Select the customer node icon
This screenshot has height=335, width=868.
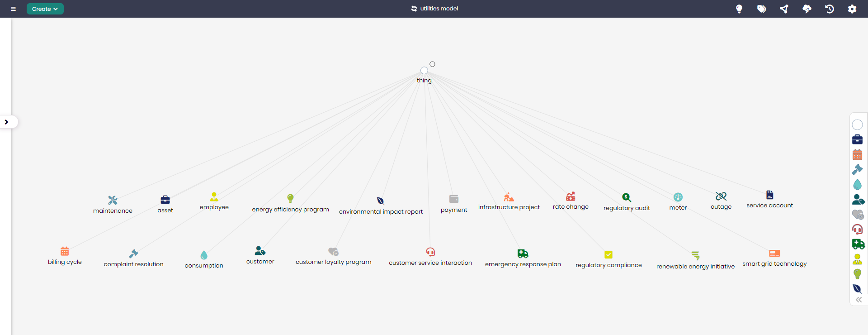coord(260,251)
